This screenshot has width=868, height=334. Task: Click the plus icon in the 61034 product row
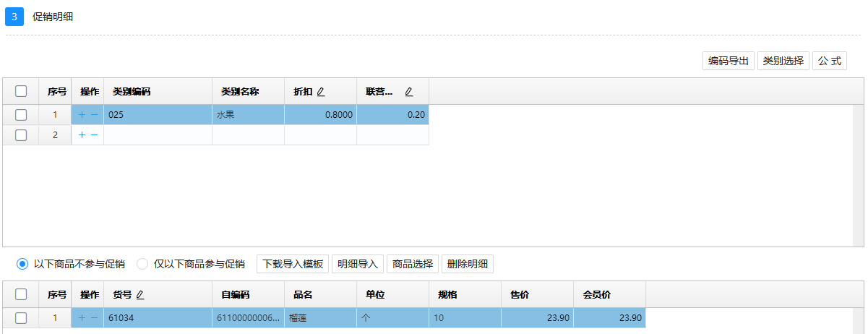(82, 317)
